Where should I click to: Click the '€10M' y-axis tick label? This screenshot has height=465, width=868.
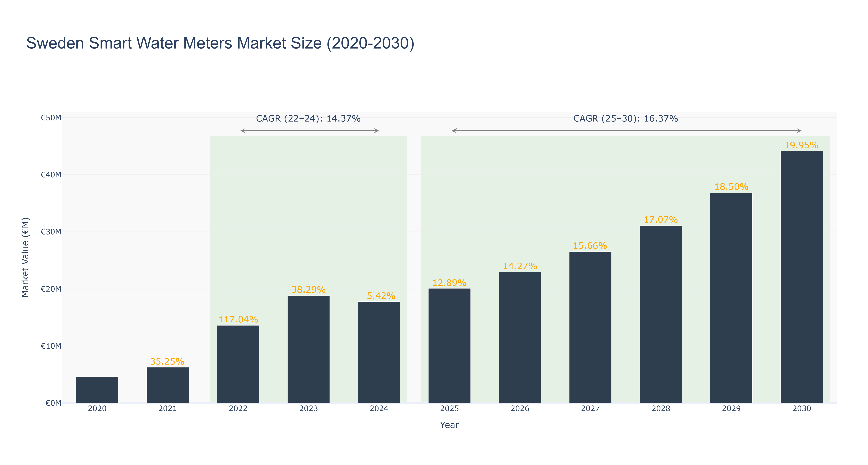pyautogui.click(x=51, y=346)
